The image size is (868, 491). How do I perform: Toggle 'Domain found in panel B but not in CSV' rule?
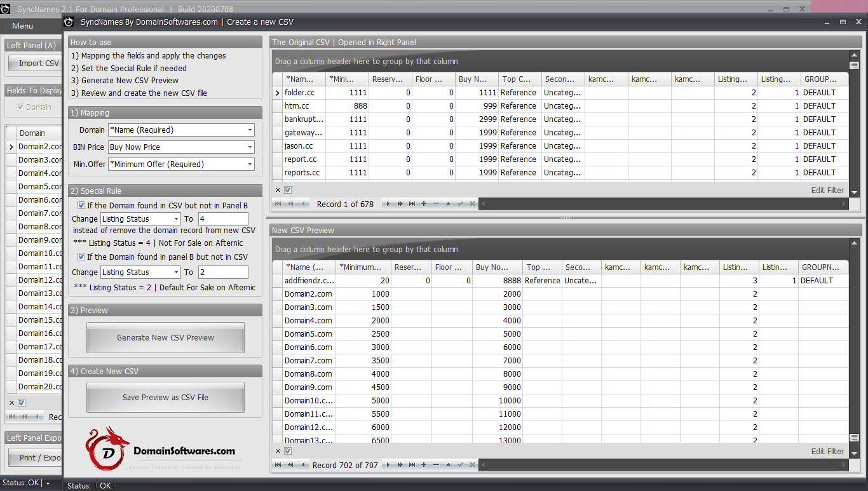[x=81, y=257]
